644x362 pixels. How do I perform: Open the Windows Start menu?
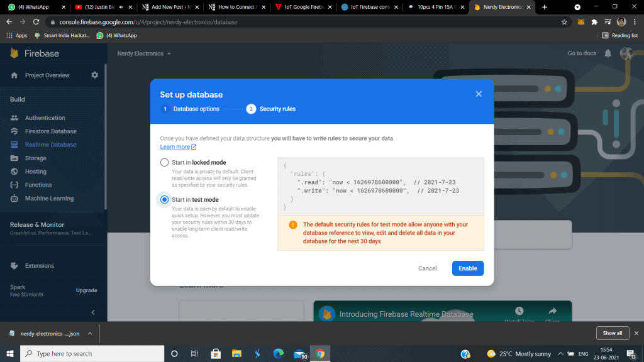pyautogui.click(x=10, y=354)
